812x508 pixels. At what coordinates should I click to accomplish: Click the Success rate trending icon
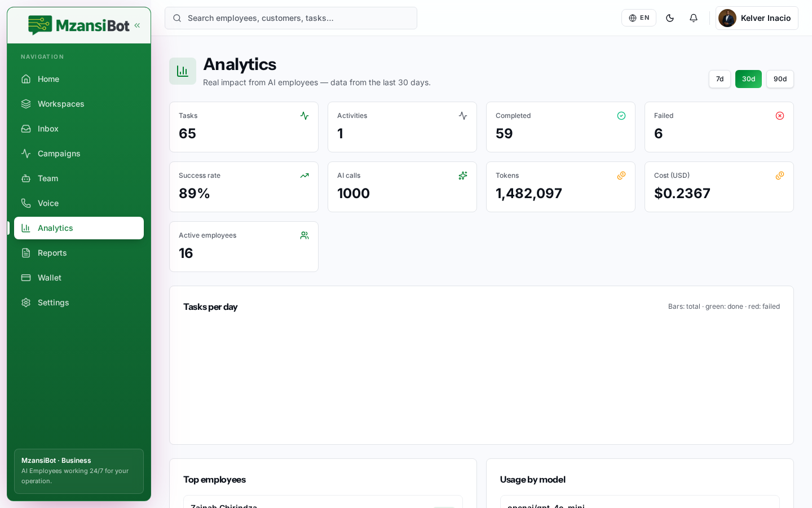pos(304,176)
